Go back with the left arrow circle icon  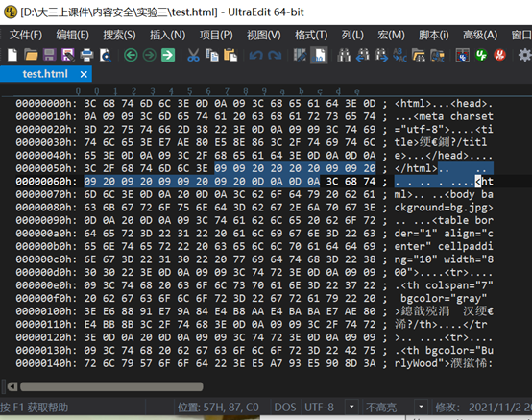coord(131,55)
